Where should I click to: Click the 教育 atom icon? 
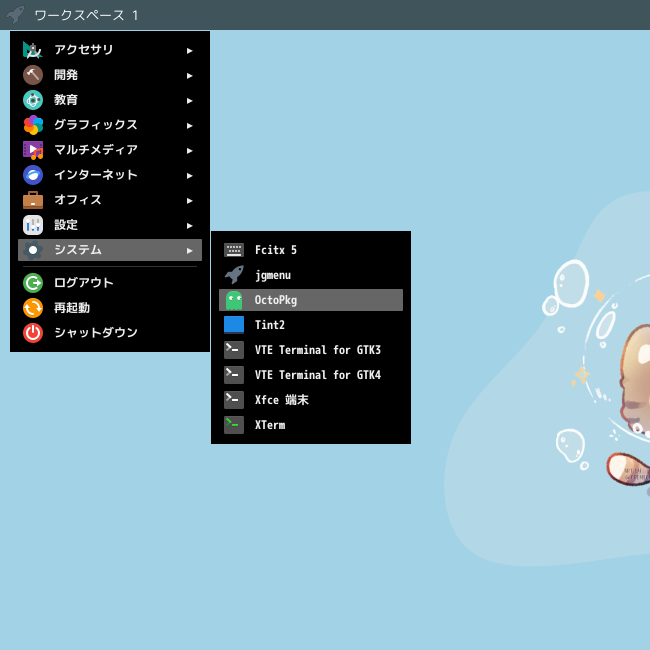click(x=33, y=100)
